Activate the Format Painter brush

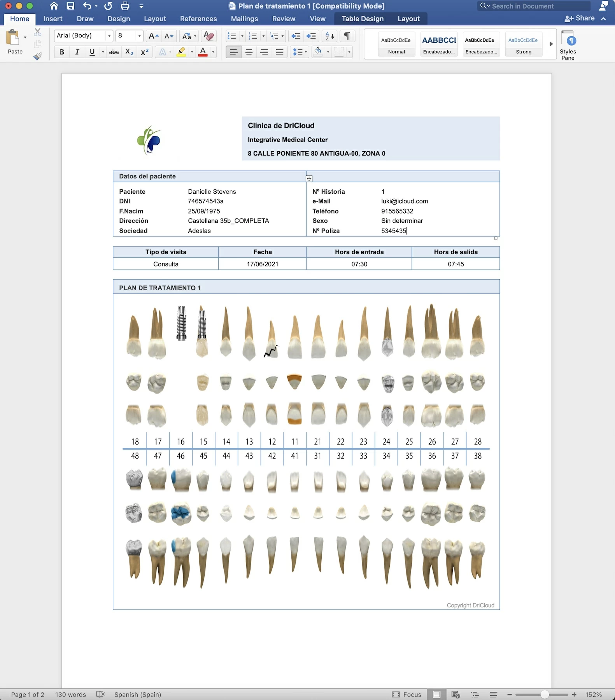[38, 56]
